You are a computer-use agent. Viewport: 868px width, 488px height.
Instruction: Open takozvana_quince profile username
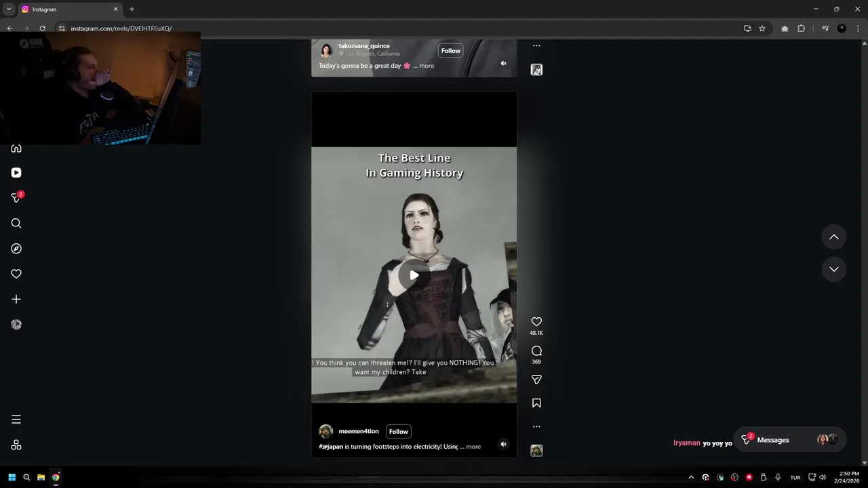click(x=364, y=46)
